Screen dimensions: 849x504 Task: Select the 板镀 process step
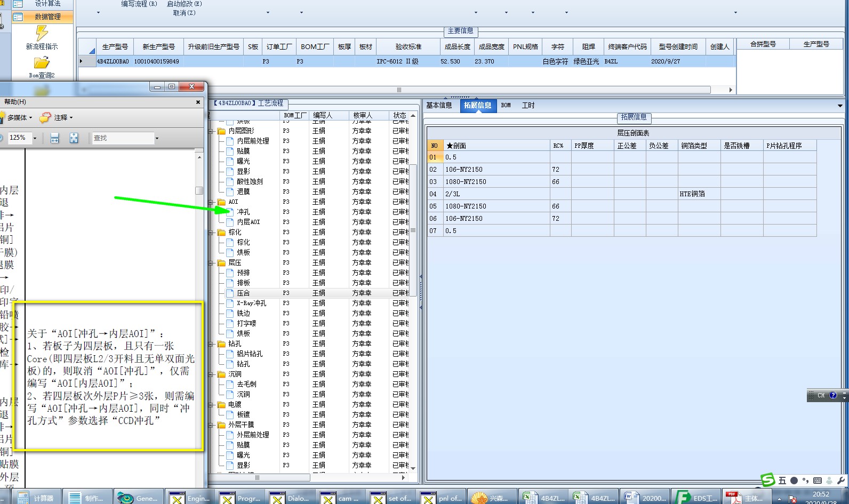tap(243, 414)
